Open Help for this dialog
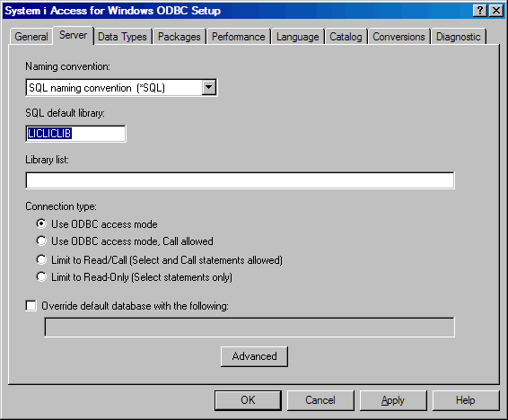Screen dimensions: 508x420 (466, 400)
